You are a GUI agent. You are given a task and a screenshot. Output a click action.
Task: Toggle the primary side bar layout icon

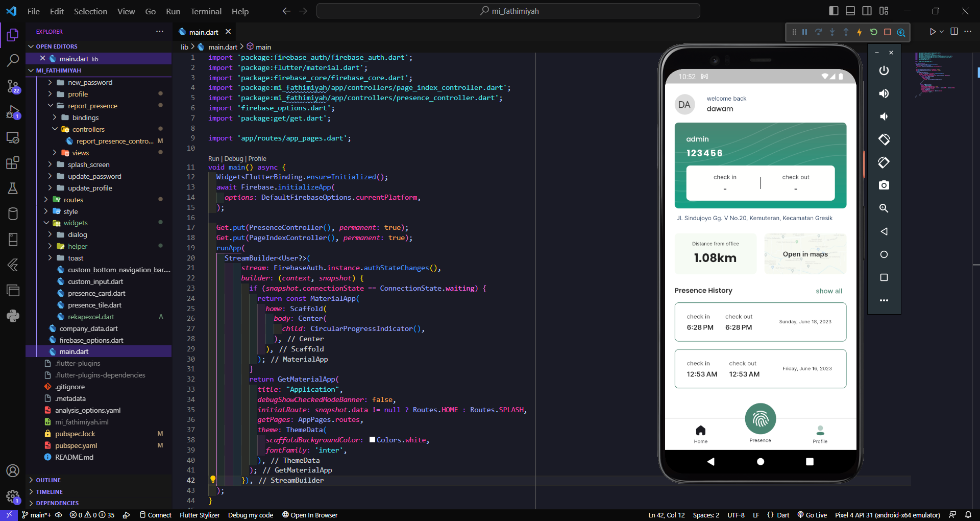tap(834, 11)
